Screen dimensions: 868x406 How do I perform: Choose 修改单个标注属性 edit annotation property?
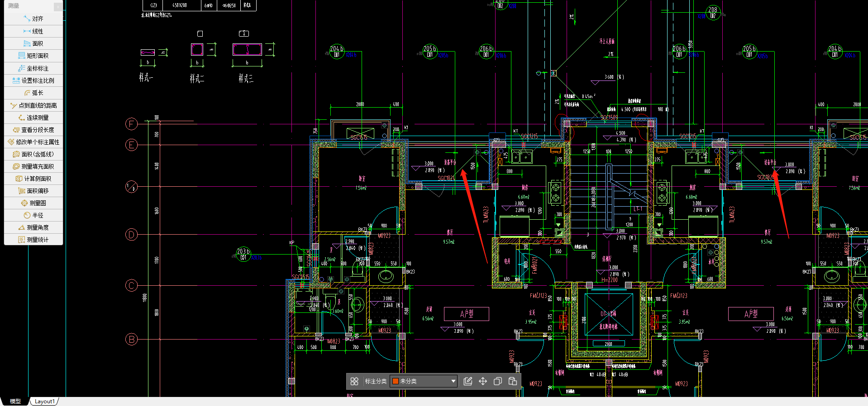tap(33, 142)
